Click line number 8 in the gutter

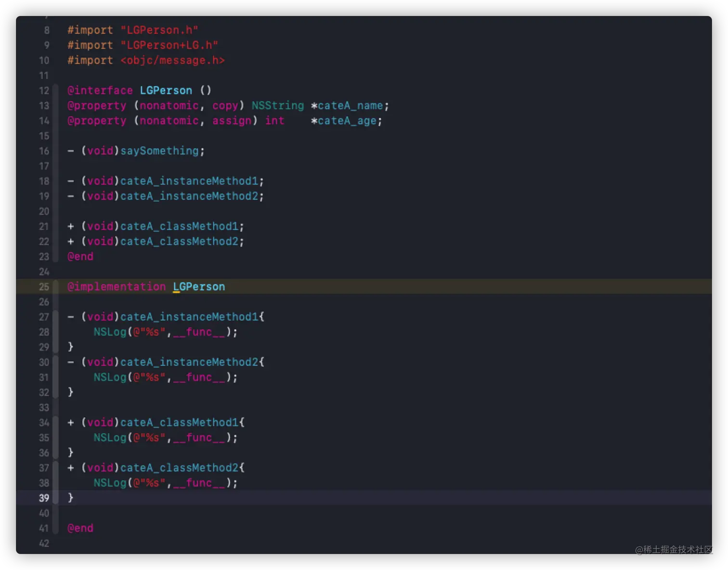[x=47, y=30]
